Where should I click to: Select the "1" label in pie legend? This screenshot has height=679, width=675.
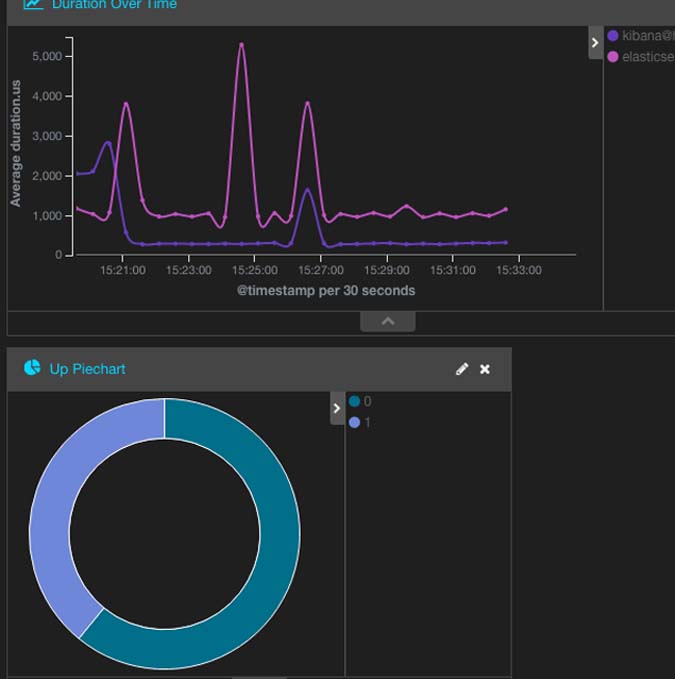tap(367, 423)
